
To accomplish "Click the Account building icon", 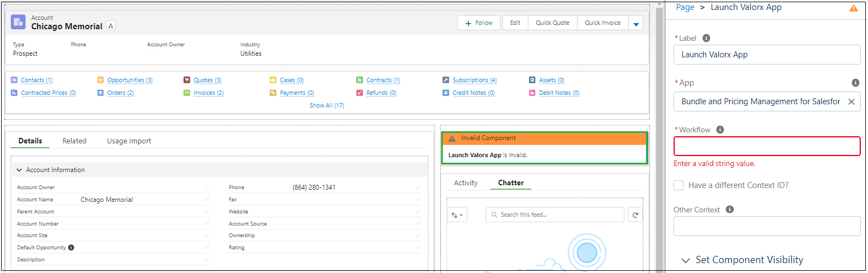I will coord(18,22).
